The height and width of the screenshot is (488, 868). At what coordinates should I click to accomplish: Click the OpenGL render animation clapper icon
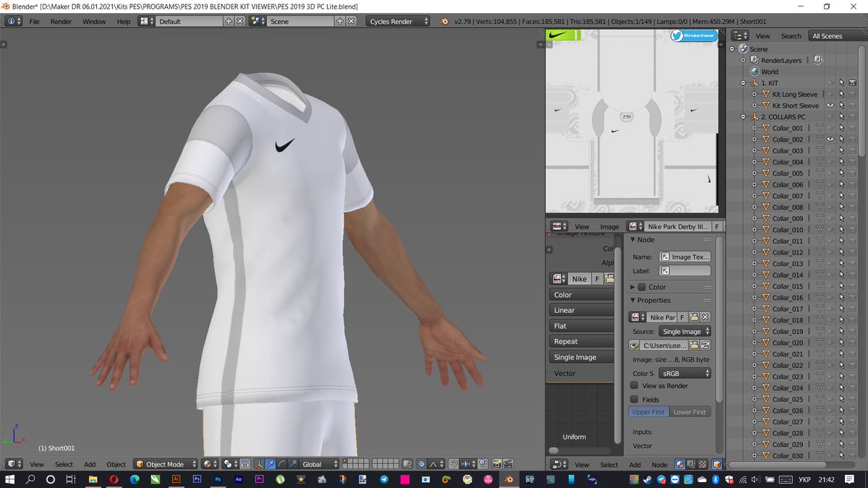pos(508,464)
